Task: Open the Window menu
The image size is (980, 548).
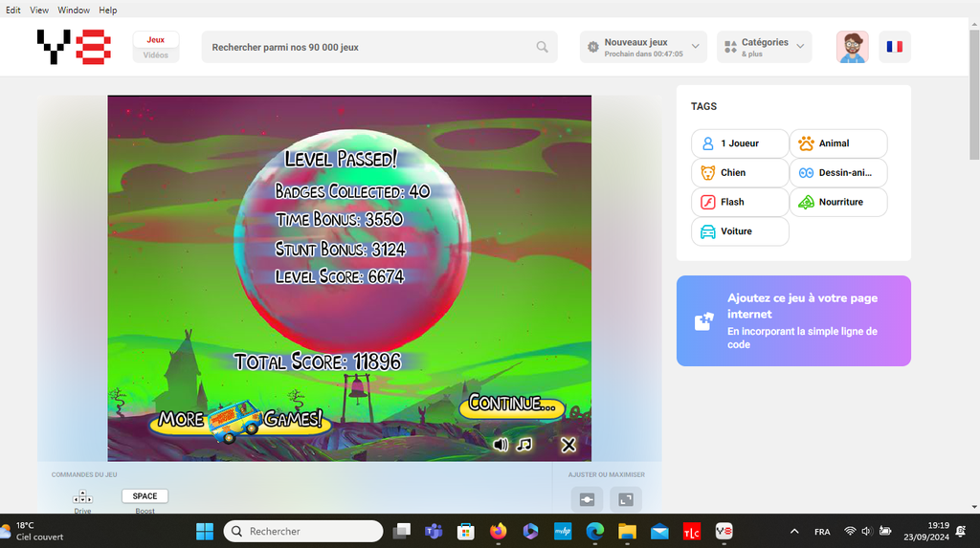Action: (x=74, y=11)
